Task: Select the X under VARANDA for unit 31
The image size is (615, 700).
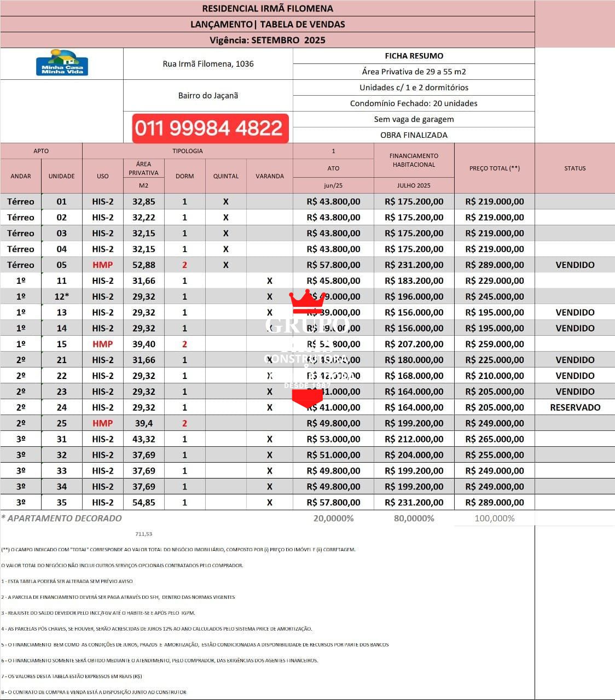Action: [270, 439]
